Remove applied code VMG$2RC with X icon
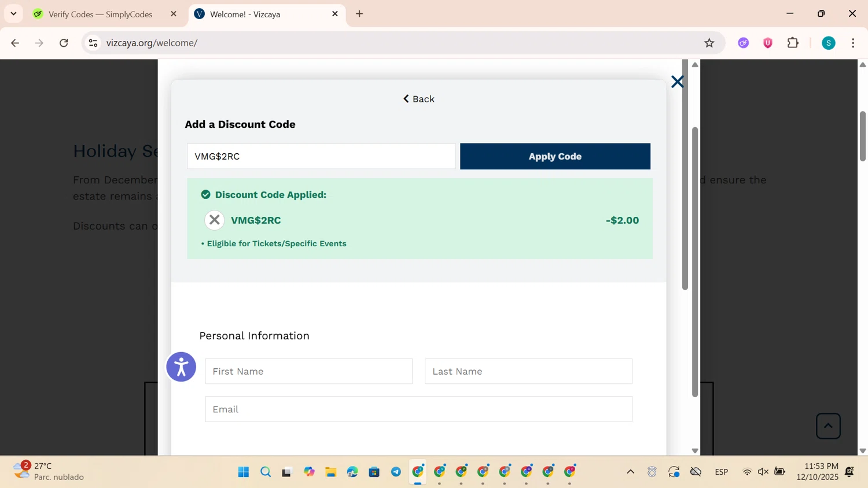Screen dimensions: 868x488 tap(214, 220)
